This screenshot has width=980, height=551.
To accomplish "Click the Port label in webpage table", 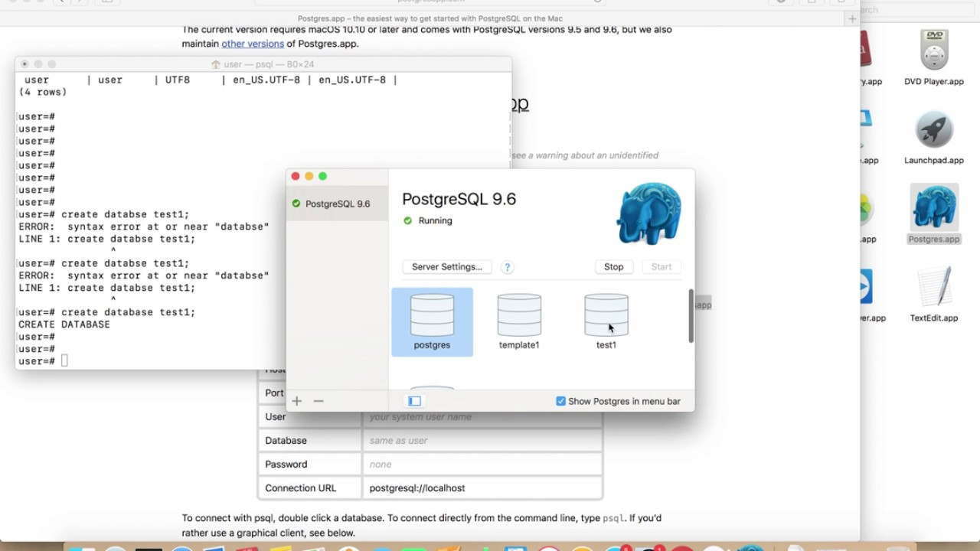I will (274, 393).
